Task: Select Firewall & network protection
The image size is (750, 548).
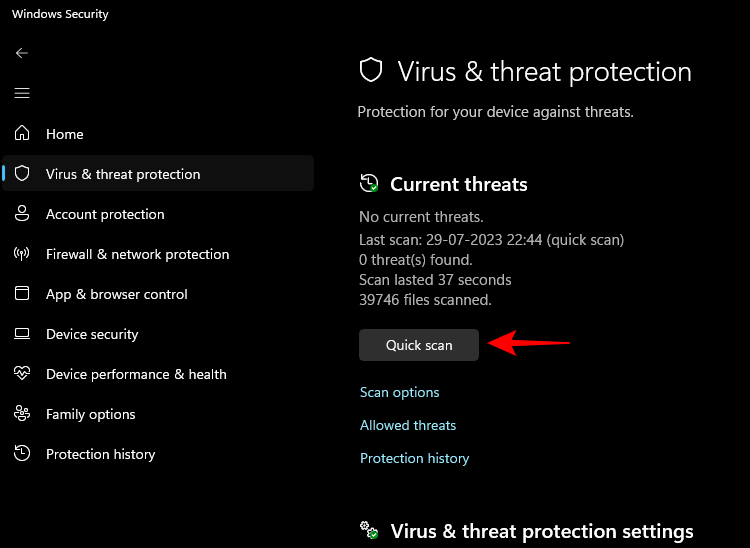Action: 137,254
